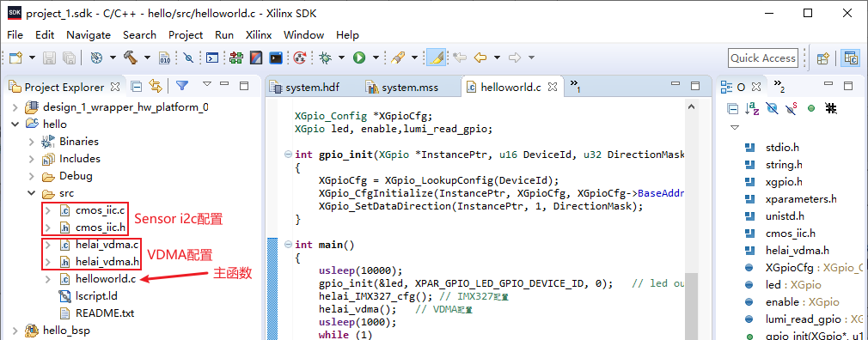This screenshot has height=340, width=868.
Task: Toggle alphabetical Sort in Outline
Action: coord(752,109)
